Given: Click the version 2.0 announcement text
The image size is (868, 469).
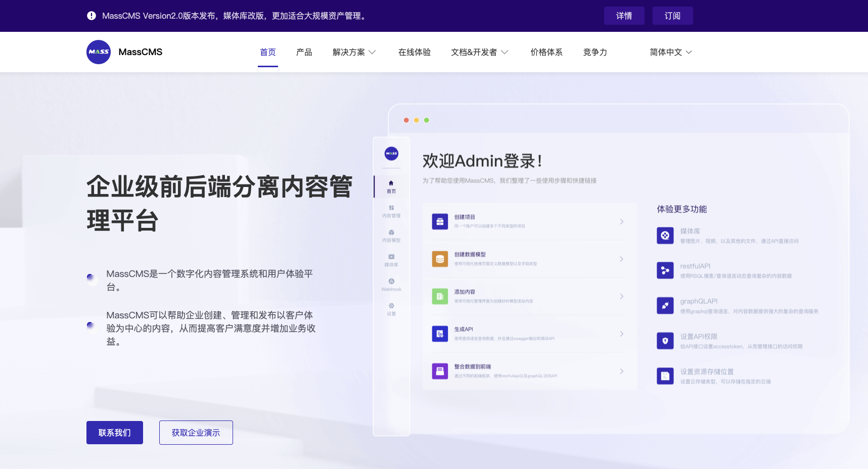Looking at the screenshot, I should pyautogui.click(x=235, y=16).
